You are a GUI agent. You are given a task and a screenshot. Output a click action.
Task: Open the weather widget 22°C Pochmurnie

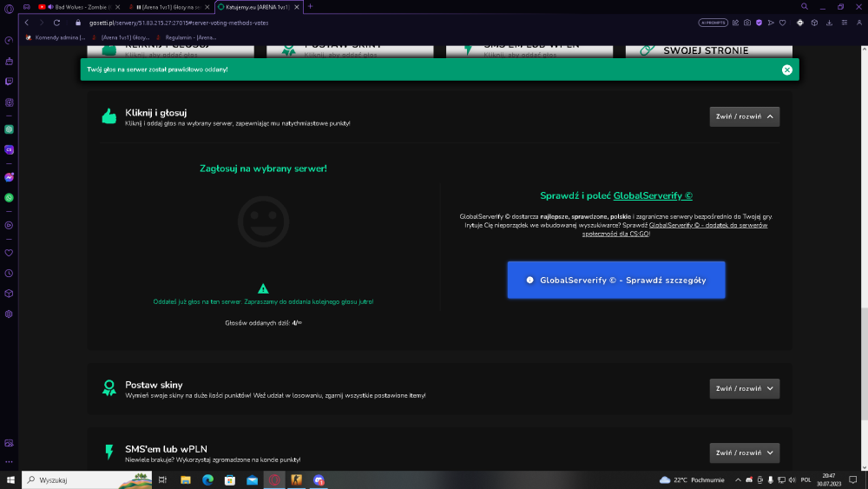(x=692, y=479)
